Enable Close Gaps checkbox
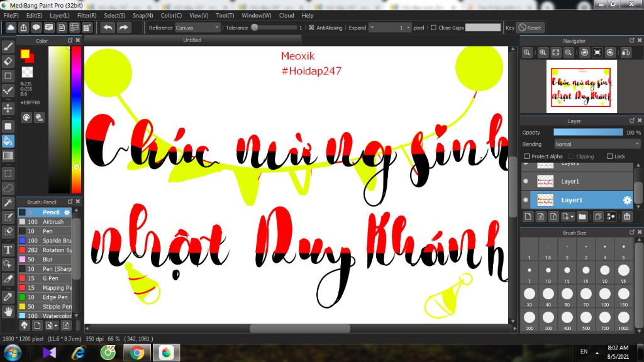This screenshot has height=362, width=644. point(433,28)
